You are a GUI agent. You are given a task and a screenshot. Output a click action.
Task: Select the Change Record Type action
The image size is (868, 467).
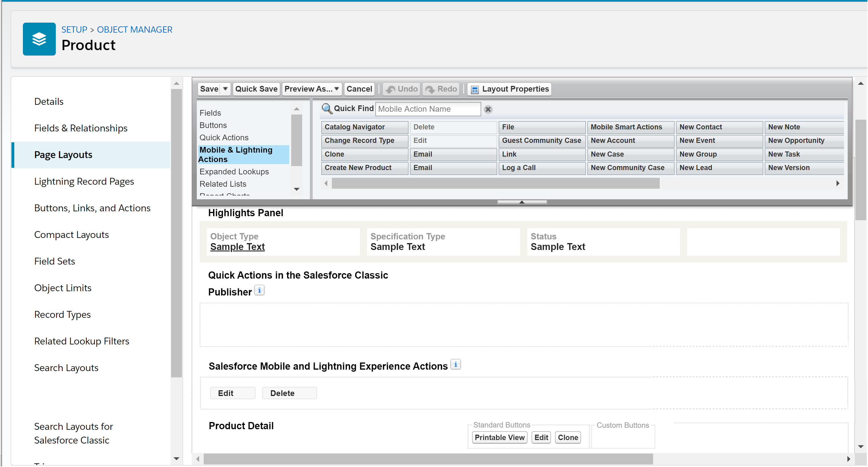click(364, 141)
